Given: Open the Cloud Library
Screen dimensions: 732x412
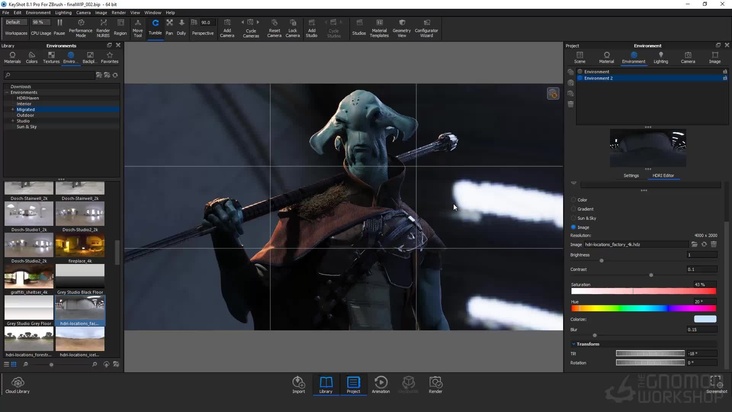Looking at the screenshot, I should coord(16,384).
